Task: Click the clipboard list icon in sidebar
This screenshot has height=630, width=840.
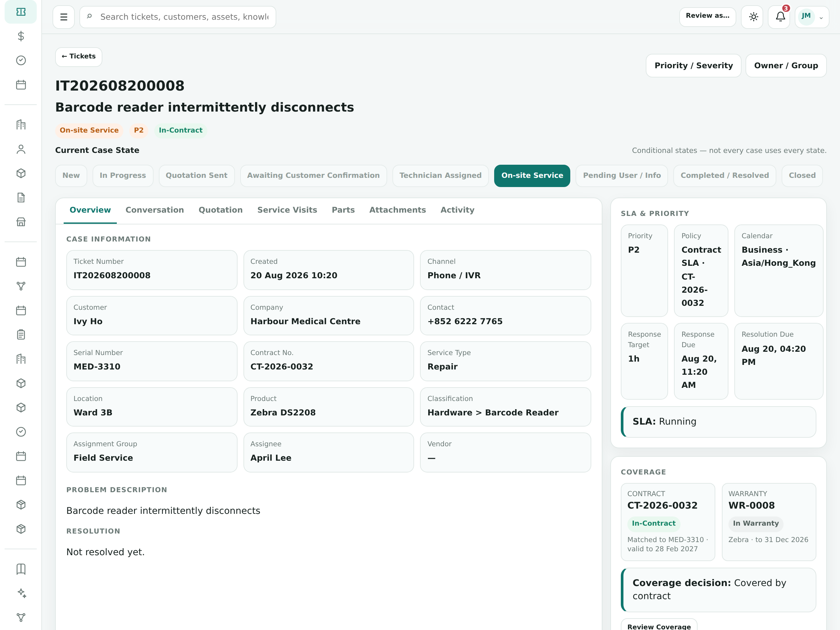Action: [x=21, y=335]
